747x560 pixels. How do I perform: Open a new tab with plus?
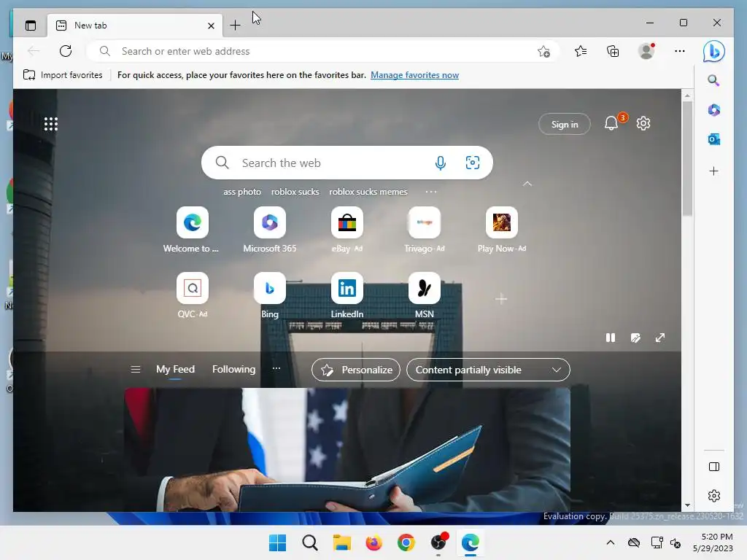tap(235, 26)
